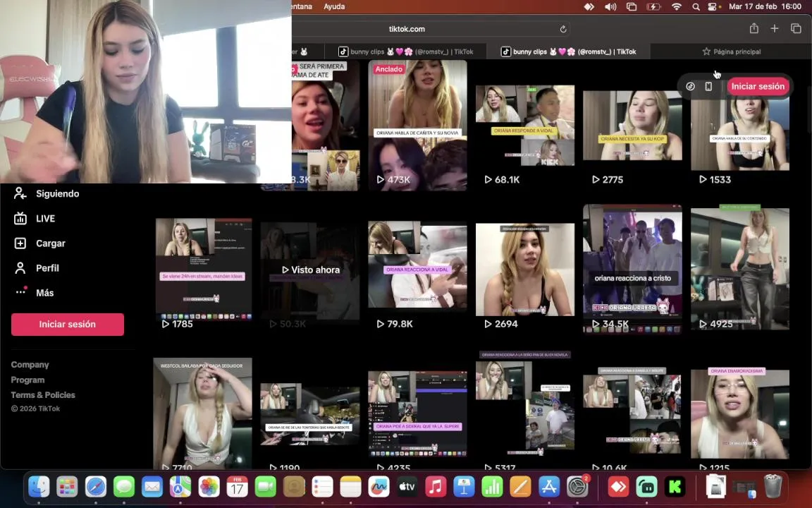Click the phone app icon beside Iniciar sesión

(x=708, y=87)
